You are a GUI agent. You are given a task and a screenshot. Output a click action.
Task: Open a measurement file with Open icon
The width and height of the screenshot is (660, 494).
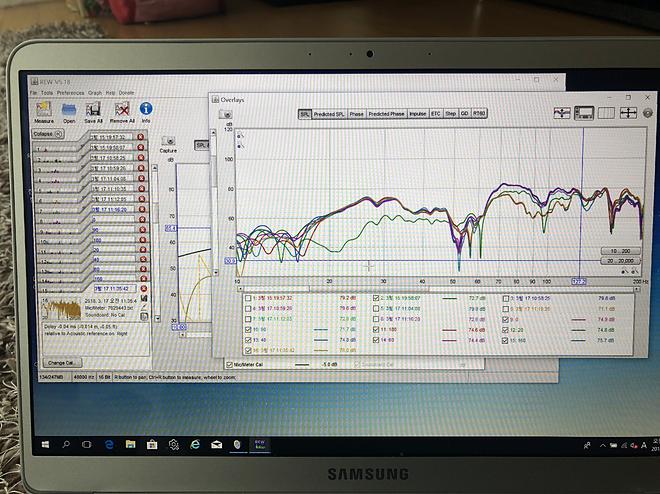pyautogui.click(x=69, y=110)
